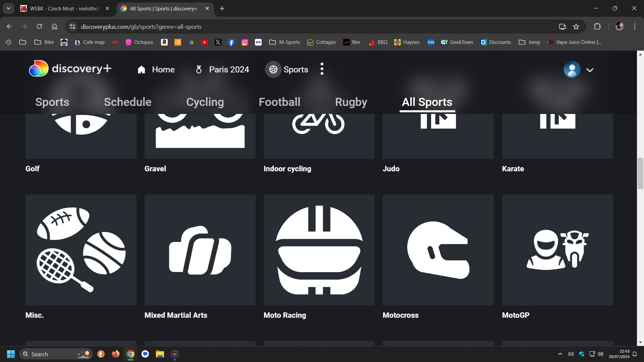Open the Windows Start menu
The width and height of the screenshot is (644, 362).
pyautogui.click(x=11, y=354)
